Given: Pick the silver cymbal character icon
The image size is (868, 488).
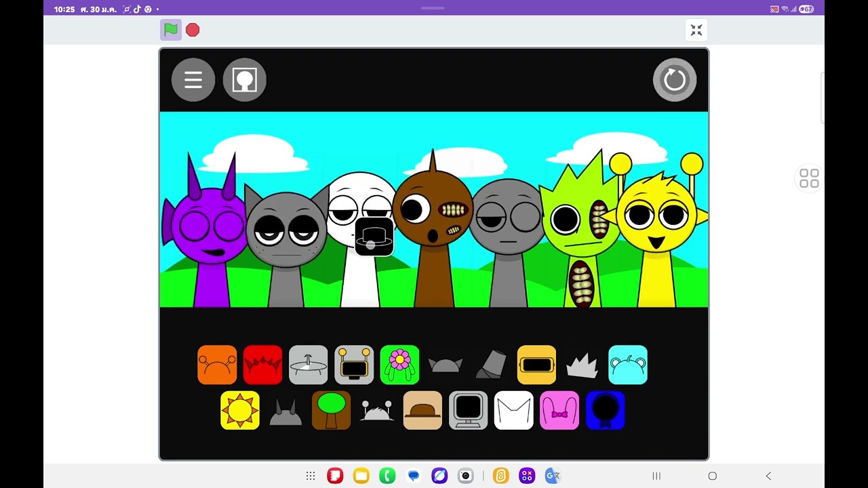Looking at the screenshot, I should tap(308, 365).
